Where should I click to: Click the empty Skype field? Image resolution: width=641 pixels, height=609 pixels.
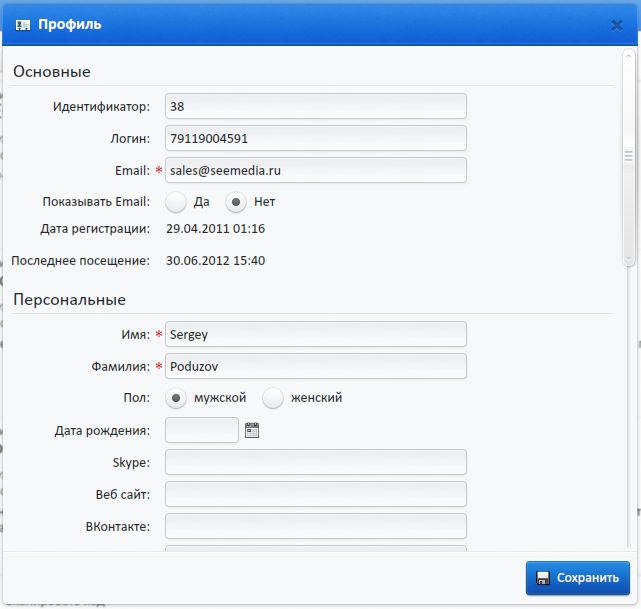coord(316,462)
